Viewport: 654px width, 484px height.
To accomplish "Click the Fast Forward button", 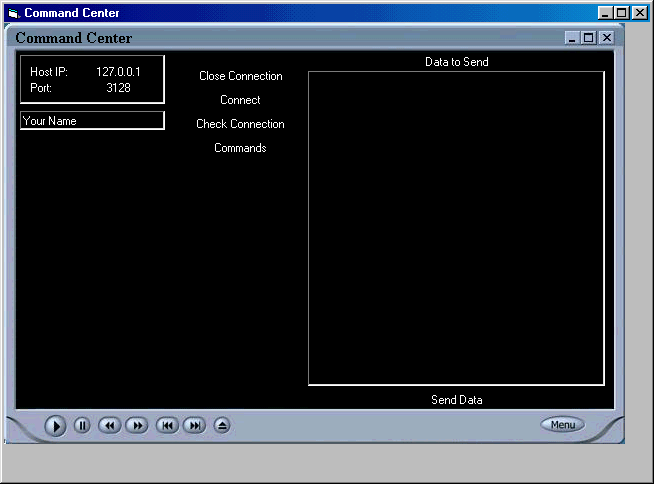I will [x=136, y=425].
